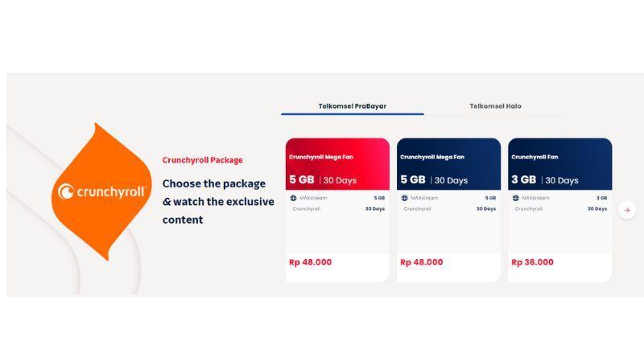Image resolution: width=644 pixels, height=362 pixels.
Task: Click the 3 GB header of Fan card
Action: pyautogui.click(x=524, y=179)
